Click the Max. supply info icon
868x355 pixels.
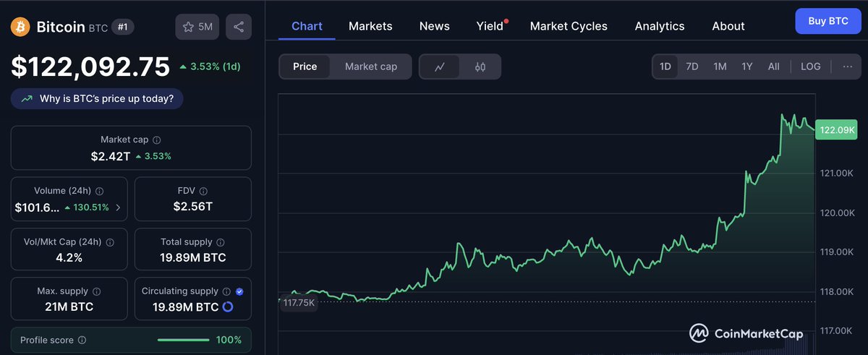tap(96, 291)
